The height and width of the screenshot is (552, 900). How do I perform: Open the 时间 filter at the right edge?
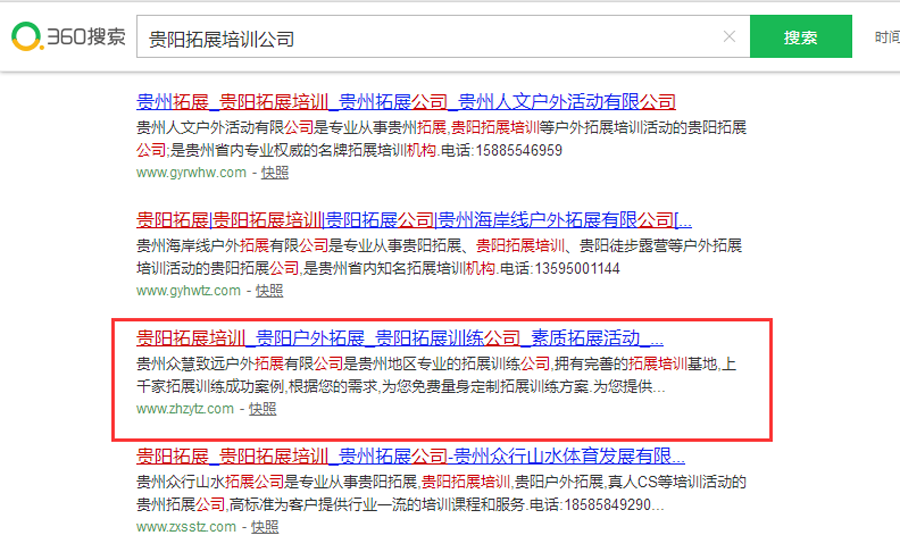click(x=887, y=37)
